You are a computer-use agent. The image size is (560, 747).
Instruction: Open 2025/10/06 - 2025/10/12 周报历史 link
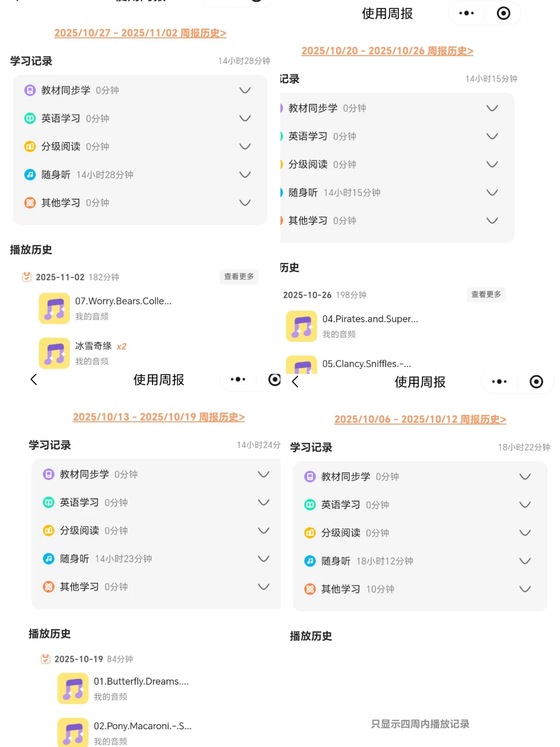[x=420, y=419]
